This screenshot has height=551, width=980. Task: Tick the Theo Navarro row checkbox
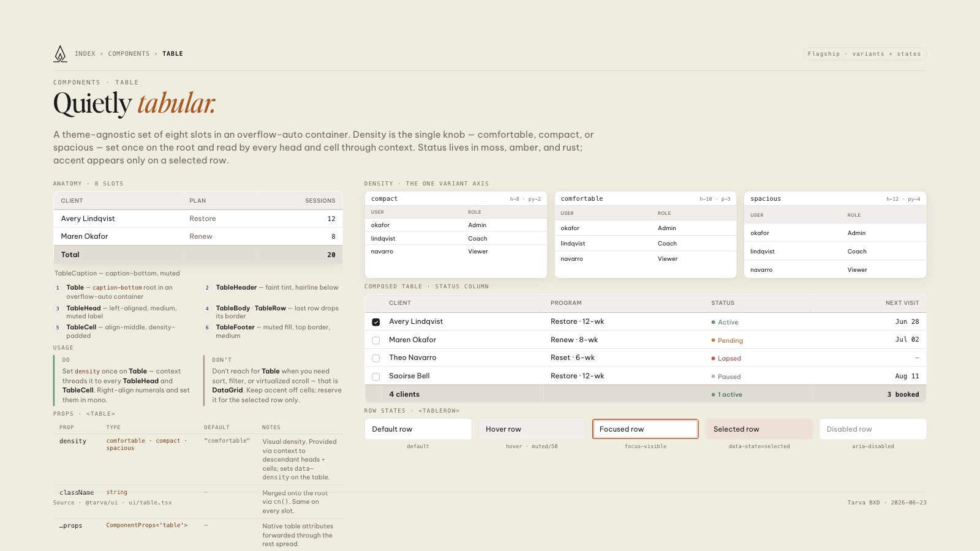click(x=376, y=358)
